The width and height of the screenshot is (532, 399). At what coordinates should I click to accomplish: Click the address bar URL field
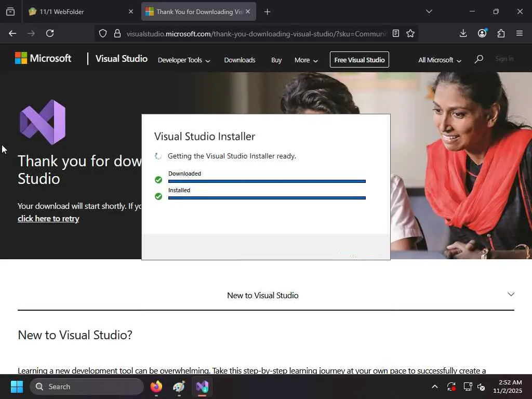coord(256,34)
